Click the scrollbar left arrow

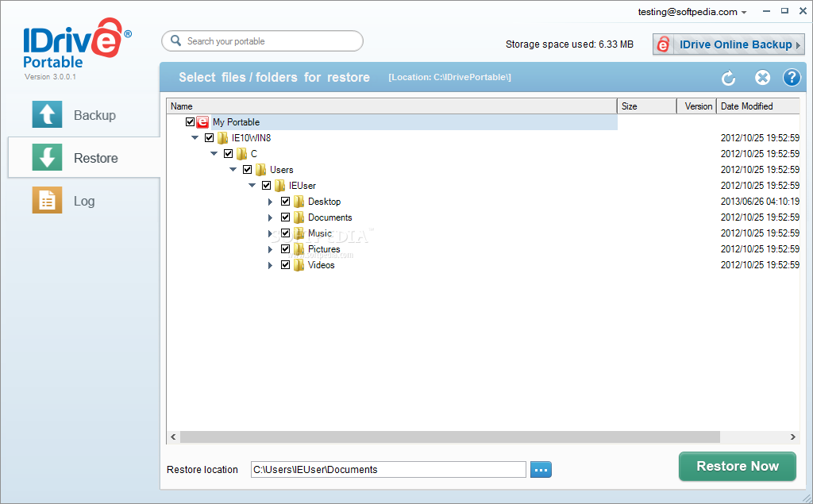(173, 437)
